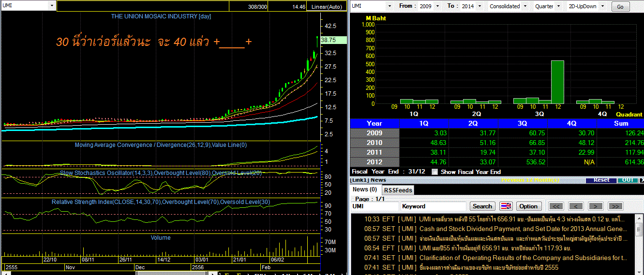The image size is (644, 275).
Task: Open the symbol dropdown left of From
Action: 389,6
